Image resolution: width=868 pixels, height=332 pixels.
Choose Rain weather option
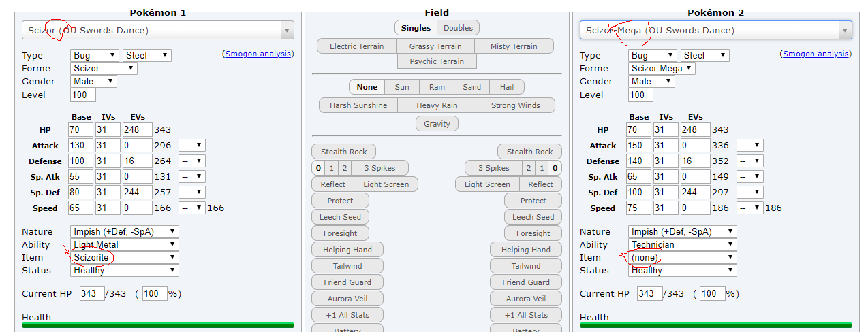click(x=437, y=87)
